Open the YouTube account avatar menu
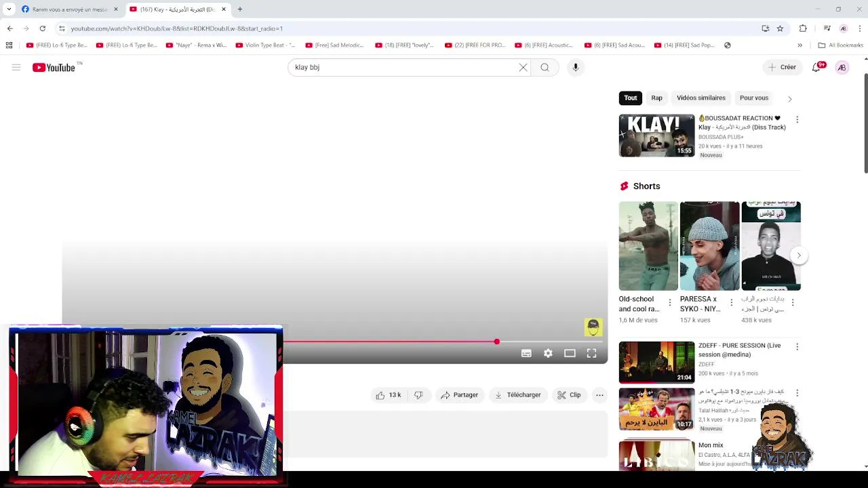 coord(842,67)
